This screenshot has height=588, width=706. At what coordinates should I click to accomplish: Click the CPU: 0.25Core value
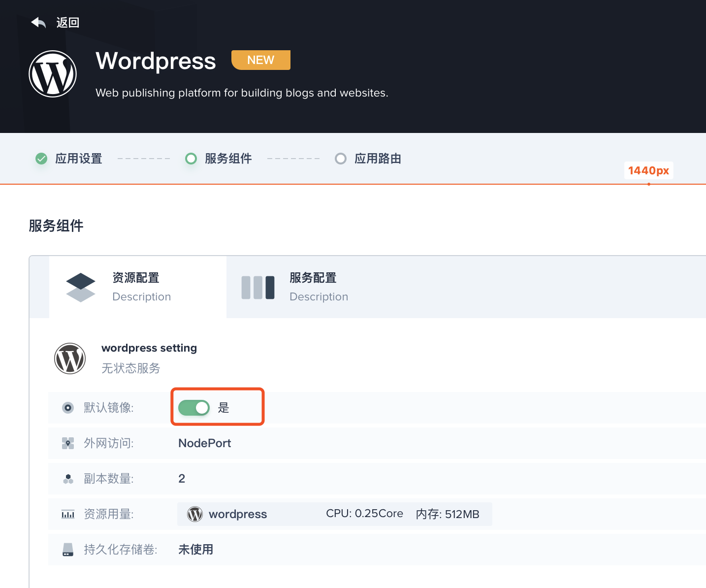coord(364,514)
